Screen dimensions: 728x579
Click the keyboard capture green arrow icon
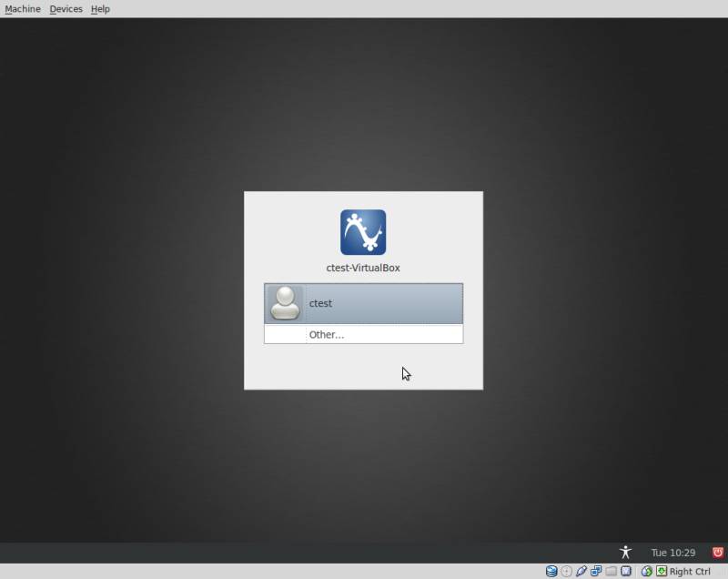click(x=662, y=571)
